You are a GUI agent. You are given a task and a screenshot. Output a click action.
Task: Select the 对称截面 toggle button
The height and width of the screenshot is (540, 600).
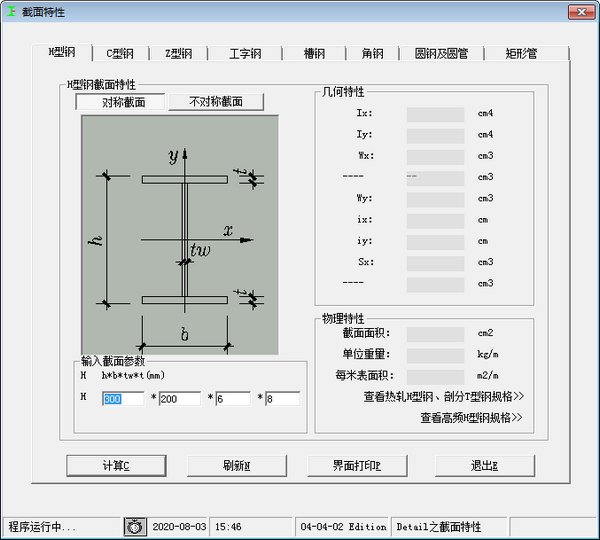(123, 102)
